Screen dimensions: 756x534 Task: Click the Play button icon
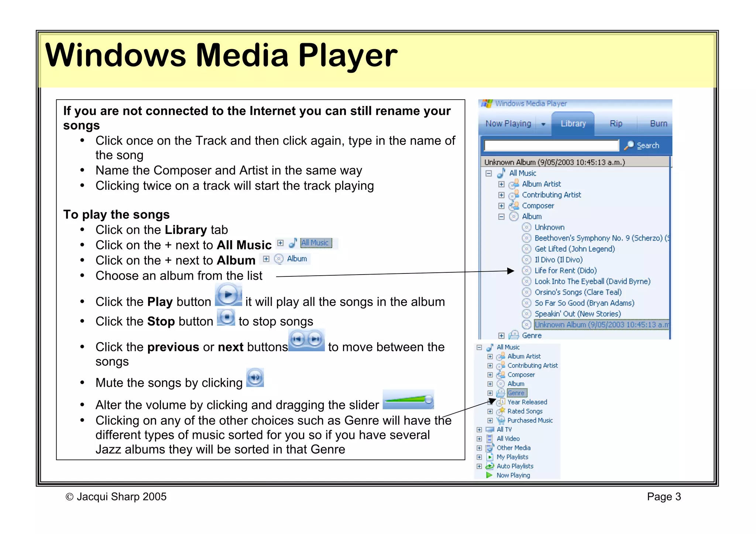[228, 294]
